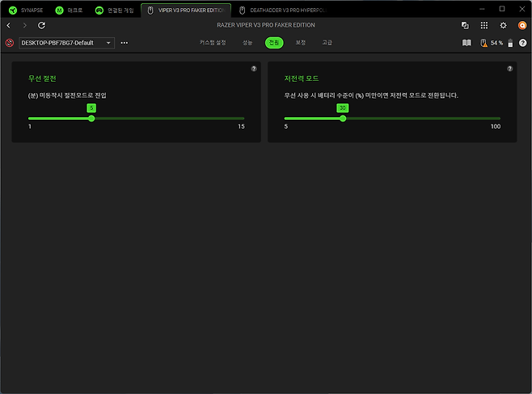532x394 pixels.
Task: Open the 고급 (Advanced) section
Action: pos(327,42)
